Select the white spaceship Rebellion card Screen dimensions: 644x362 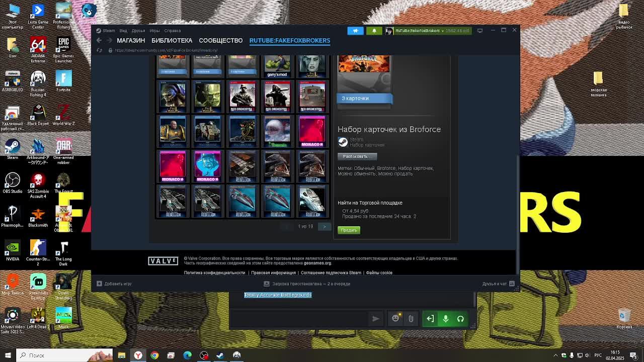point(312,201)
